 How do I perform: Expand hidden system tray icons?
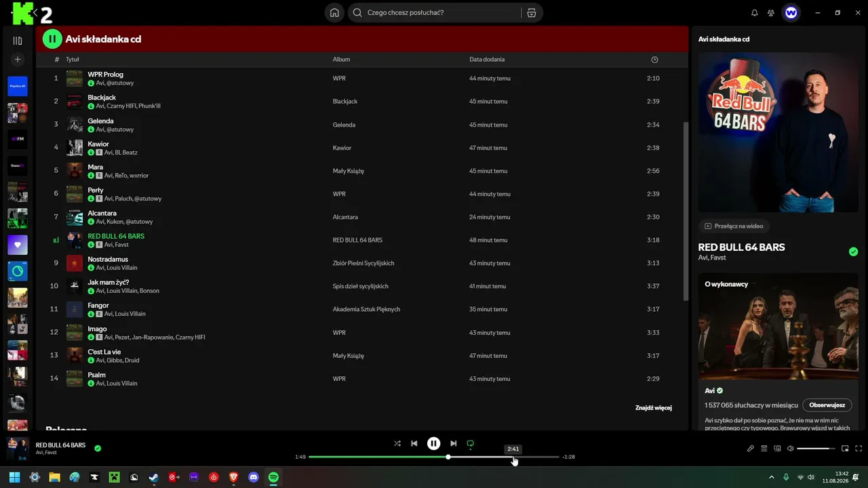pos(771,477)
